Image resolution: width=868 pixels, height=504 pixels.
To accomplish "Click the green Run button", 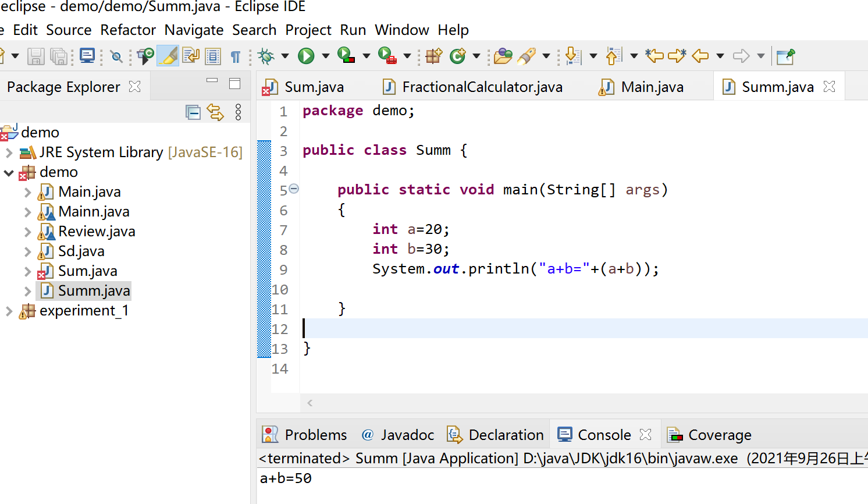I will (x=306, y=56).
